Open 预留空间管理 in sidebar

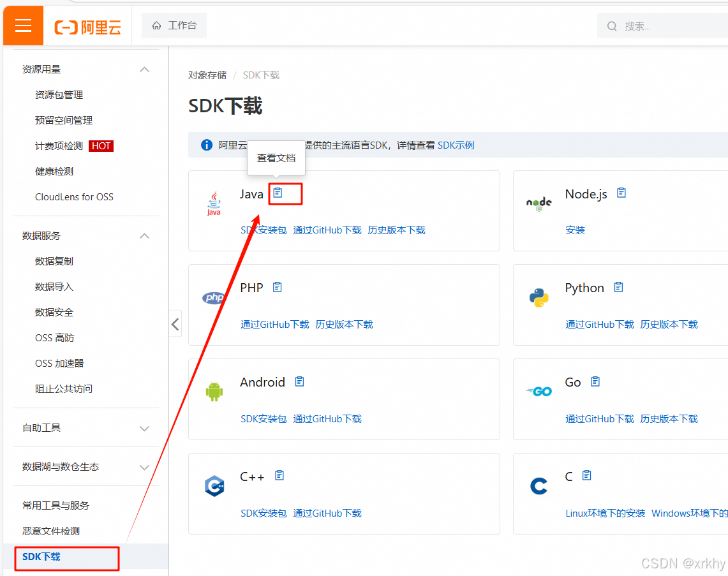64,120
